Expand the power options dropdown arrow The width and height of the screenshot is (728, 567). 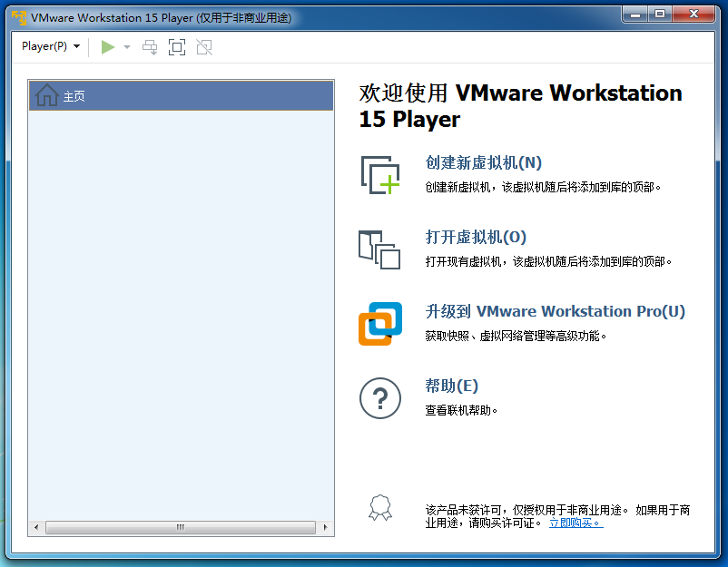pyautogui.click(x=127, y=47)
